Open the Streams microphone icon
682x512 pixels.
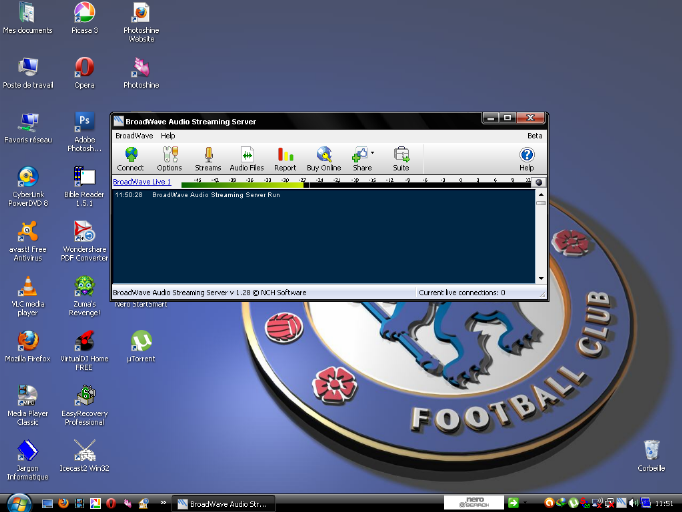(x=208, y=159)
